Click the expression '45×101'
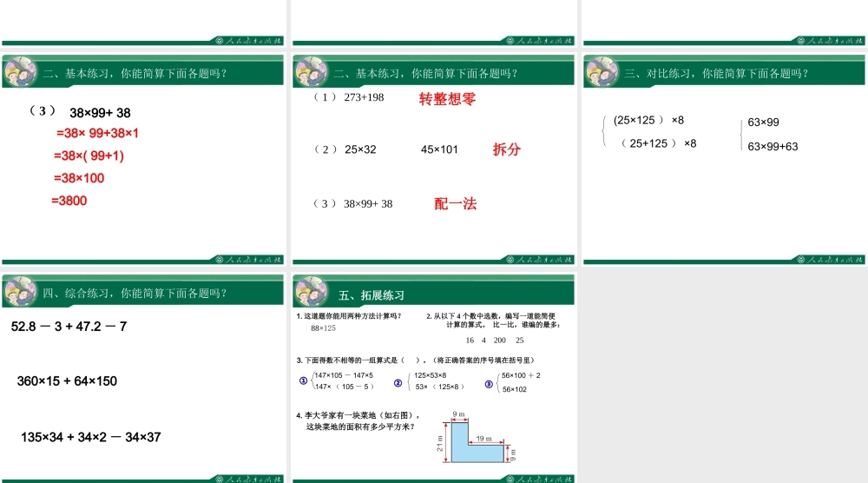This screenshot has height=483, width=868. click(439, 149)
